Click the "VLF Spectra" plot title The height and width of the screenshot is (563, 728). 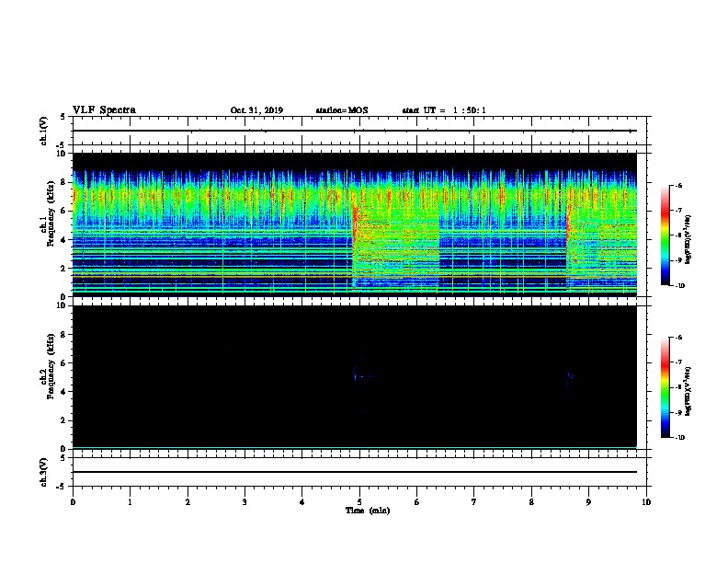click(104, 110)
